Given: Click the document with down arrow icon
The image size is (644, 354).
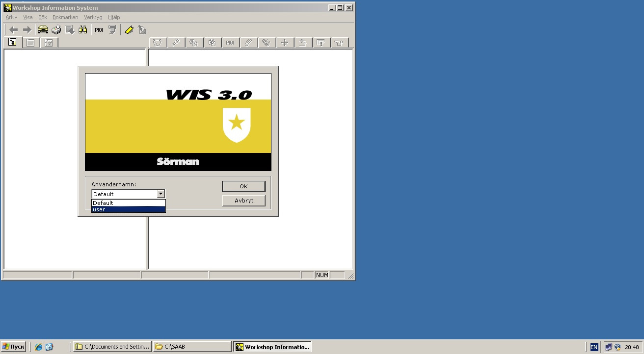Looking at the screenshot, I should point(70,30).
